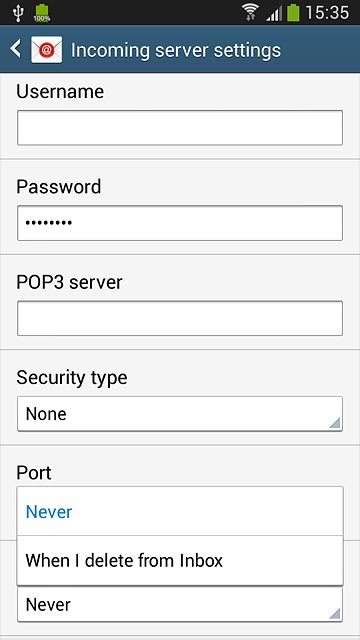
Task: Open the bottom dropdown showing black Never
Action: (180, 604)
